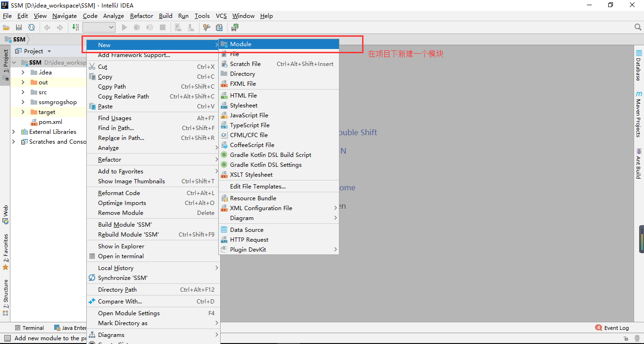644x344 pixels.
Task: Choose Open in terminal from the context menu
Action: coord(153,256)
